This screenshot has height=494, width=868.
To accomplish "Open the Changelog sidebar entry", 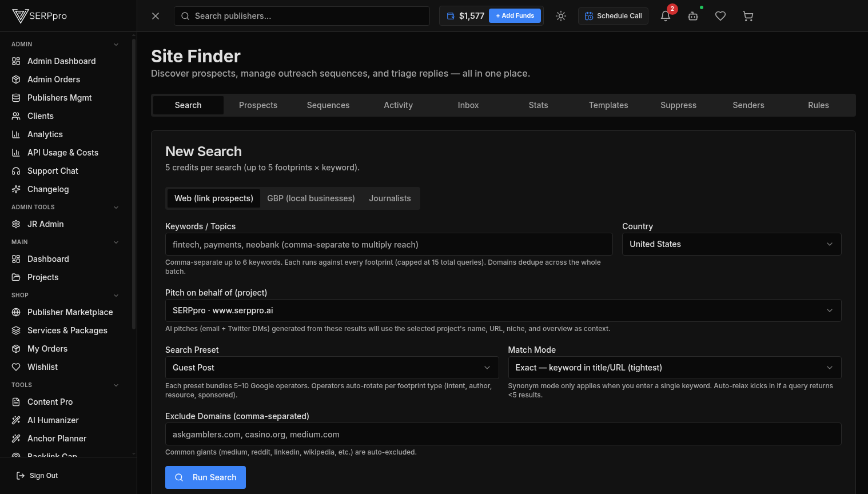I will [x=48, y=189].
